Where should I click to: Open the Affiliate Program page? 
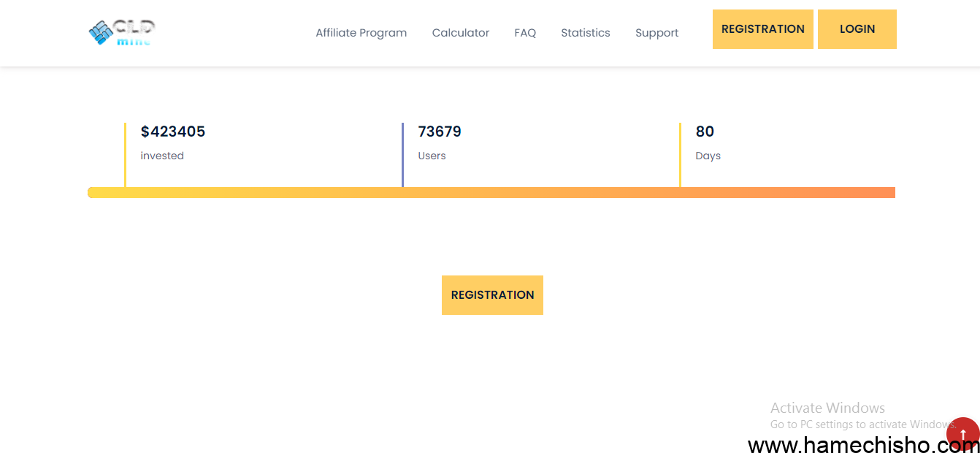[x=361, y=33]
